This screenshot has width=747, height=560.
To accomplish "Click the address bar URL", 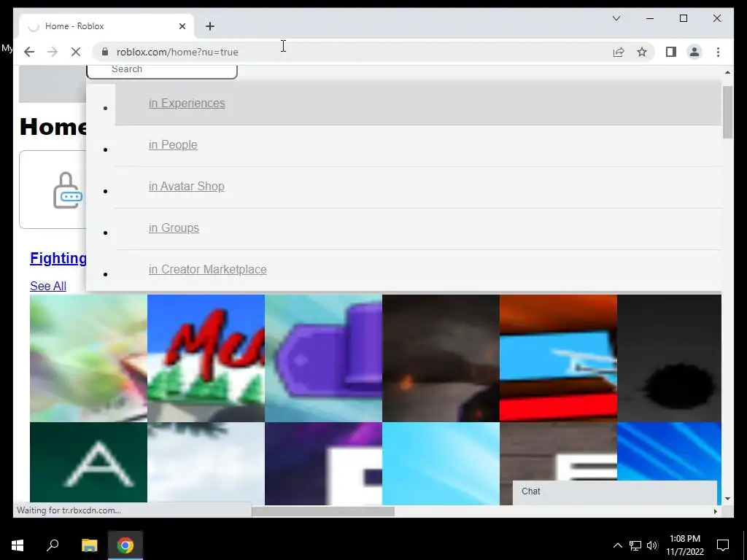I will (177, 52).
